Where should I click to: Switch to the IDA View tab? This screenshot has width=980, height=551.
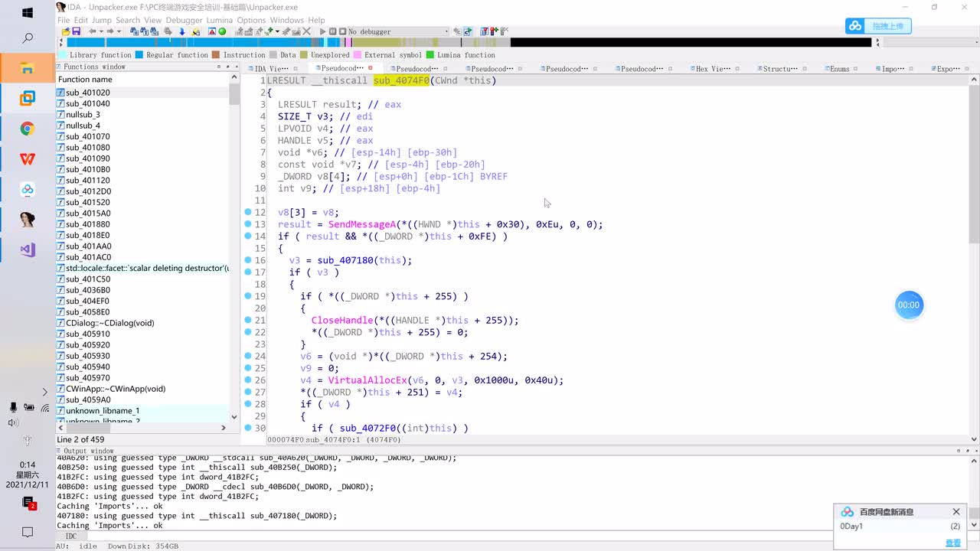(x=271, y=69)
